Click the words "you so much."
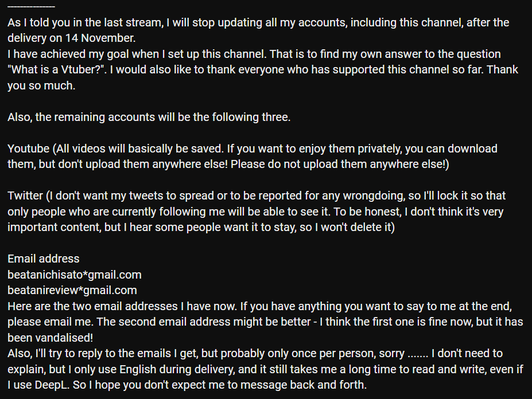 [x=41, y=86]
